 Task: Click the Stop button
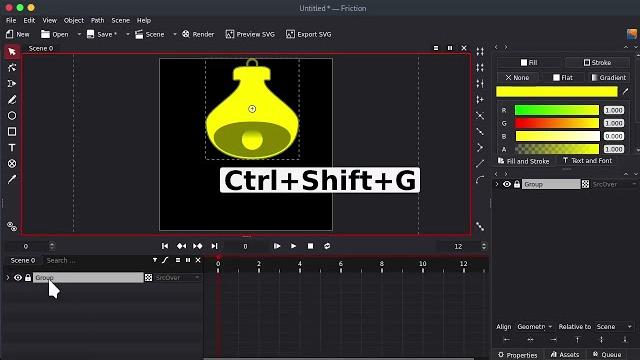310,246
